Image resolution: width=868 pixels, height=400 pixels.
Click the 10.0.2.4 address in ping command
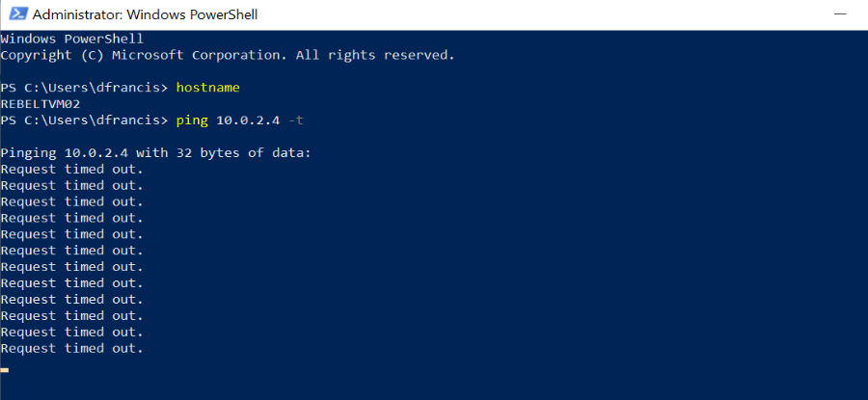(248, 120)
